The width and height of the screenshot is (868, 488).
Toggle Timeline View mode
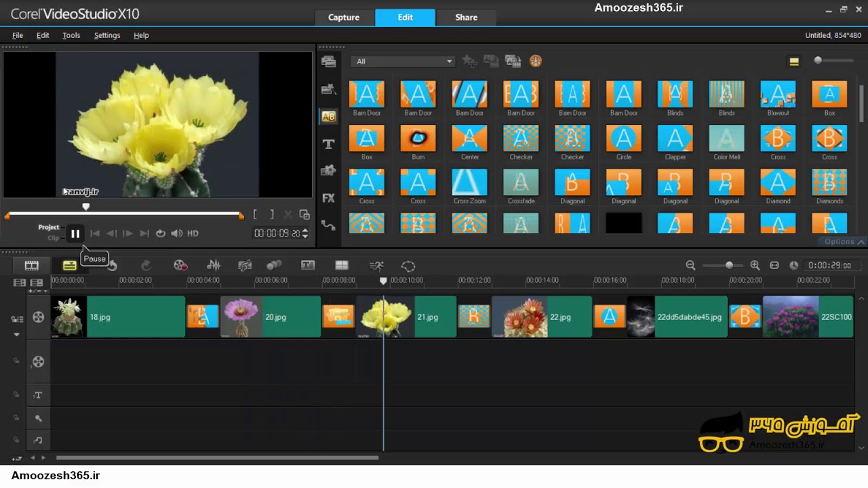coord(69,266)
